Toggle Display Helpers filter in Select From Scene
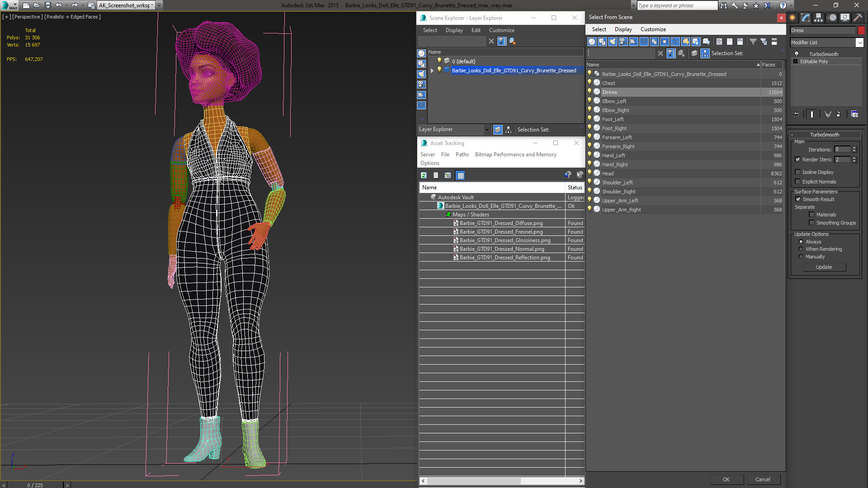 tap(633, 42)
